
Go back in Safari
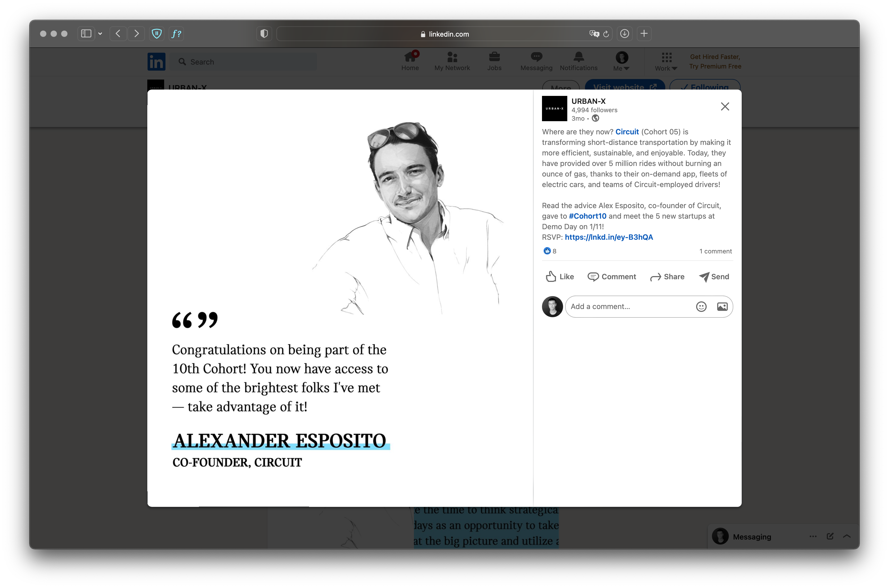point(118,34)
